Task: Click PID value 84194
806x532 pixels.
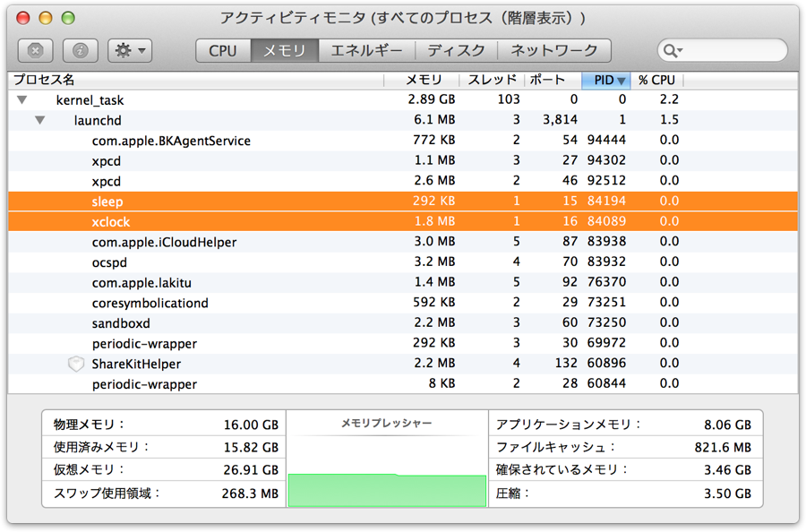Action: click(606, 201)
